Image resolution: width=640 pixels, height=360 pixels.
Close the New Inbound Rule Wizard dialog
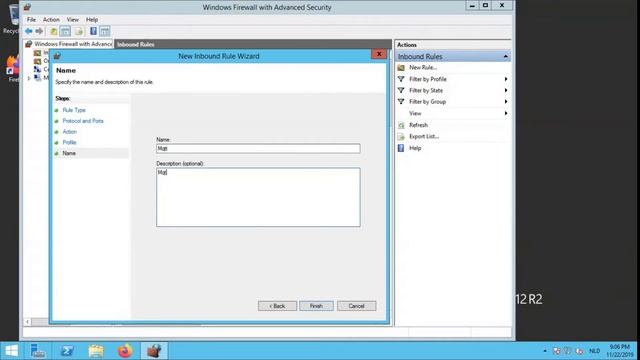pyautogui.click(x=379, y=54)
